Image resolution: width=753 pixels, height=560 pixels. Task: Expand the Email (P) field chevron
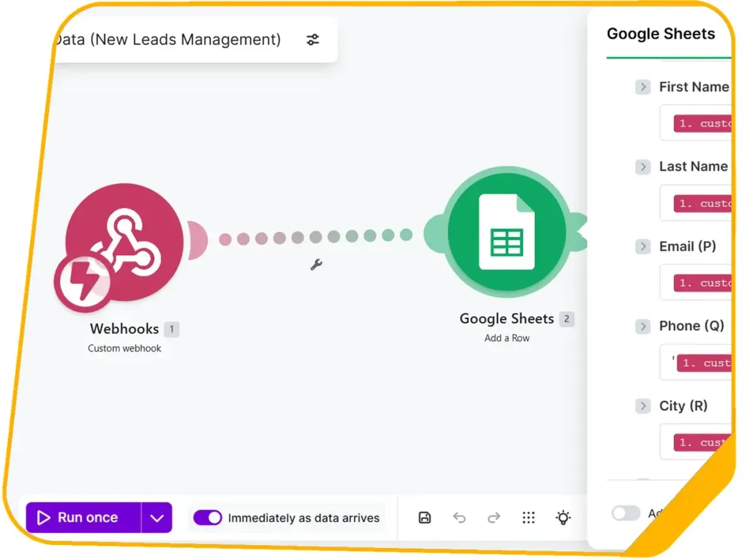(643, 246)
